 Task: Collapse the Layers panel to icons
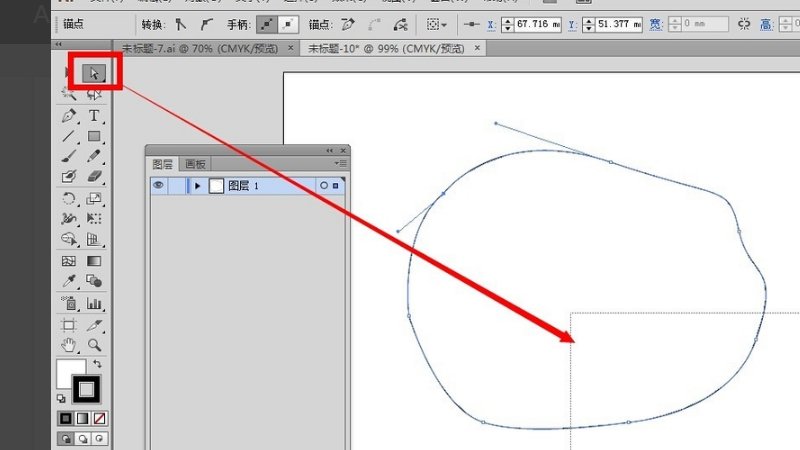point(330,151)
